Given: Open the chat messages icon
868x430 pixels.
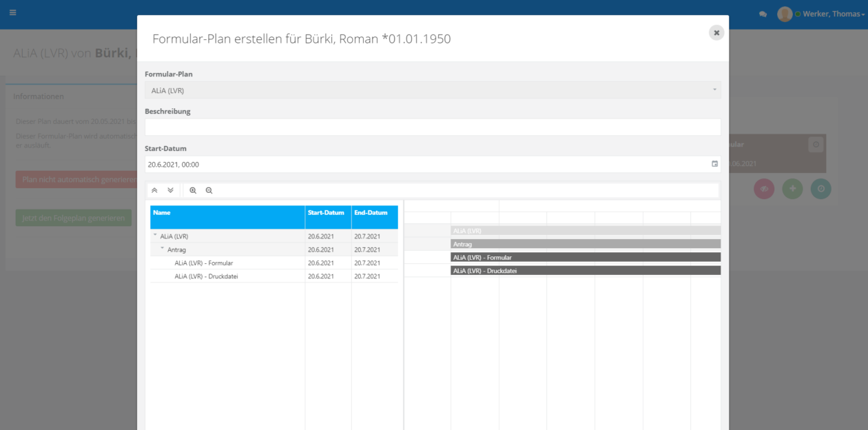Looking at the screenshot, I should click(763, 14).
